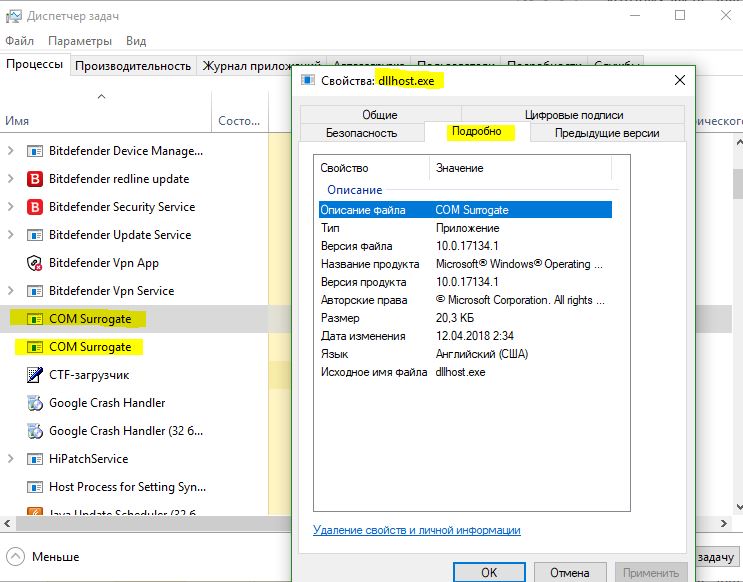The image size is (743, 582).
Task: Select the Подробно tab
Action: click(477, 131)
